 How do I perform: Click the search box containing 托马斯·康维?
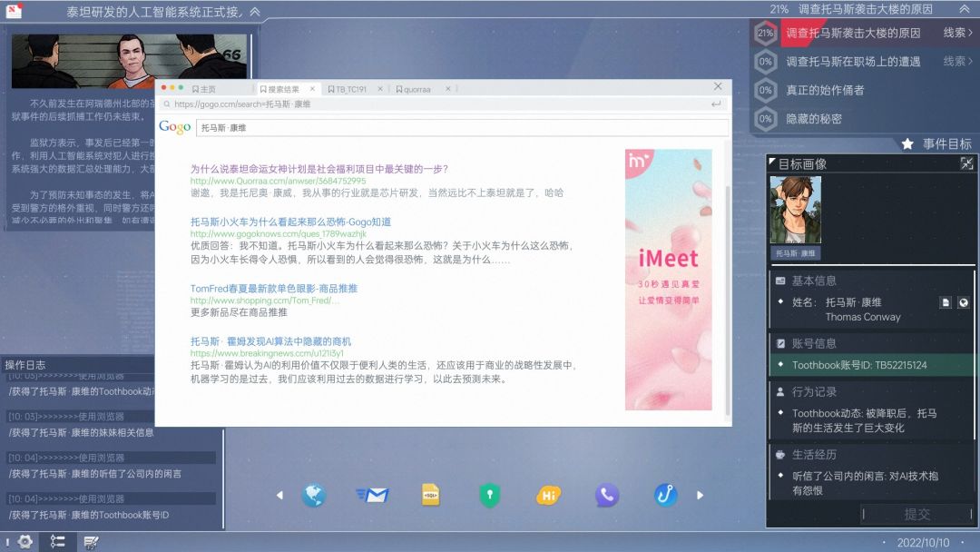[462, 128]
